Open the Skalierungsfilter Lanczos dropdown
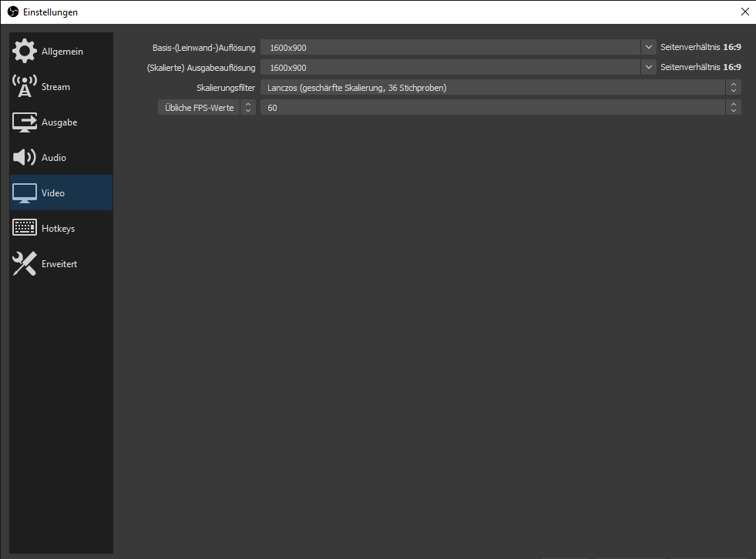The image size is (756, 559). [500, 88]
